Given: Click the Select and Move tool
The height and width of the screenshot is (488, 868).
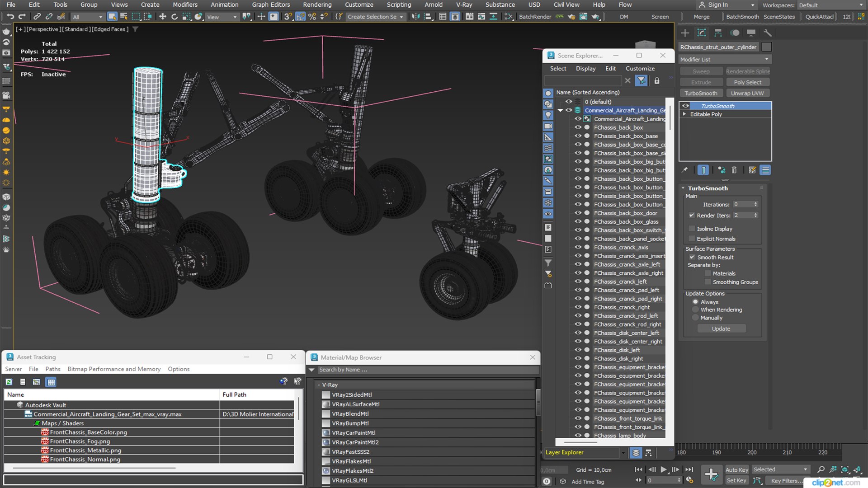Looking at the screenshot, I should [162, 17].
